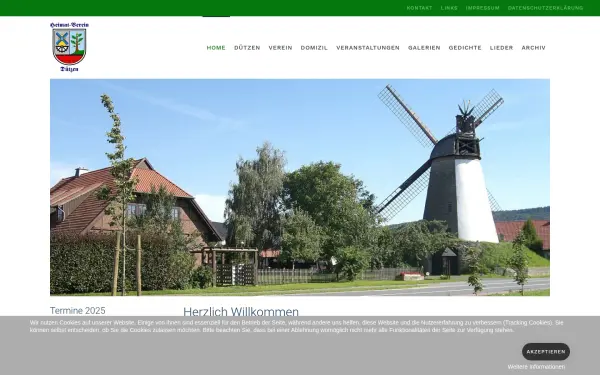Image resolution: width=600 pixels, height=375 pixels.
Task: Click the Heimat-Verein Dützen logo
Action: click(69, 47)
